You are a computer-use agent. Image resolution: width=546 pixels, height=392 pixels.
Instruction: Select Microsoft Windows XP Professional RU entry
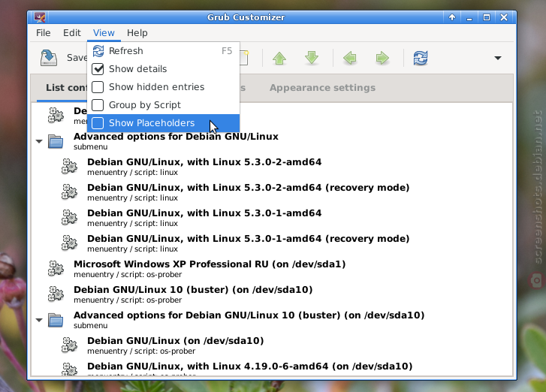pos(210,264)
